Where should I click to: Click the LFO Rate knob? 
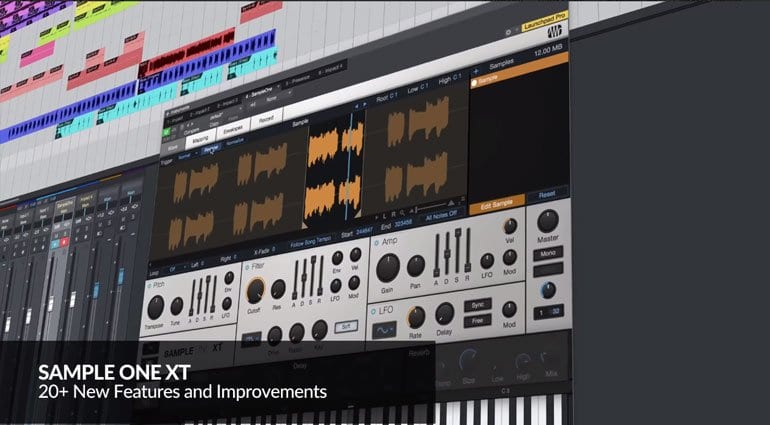coord(416,317)
